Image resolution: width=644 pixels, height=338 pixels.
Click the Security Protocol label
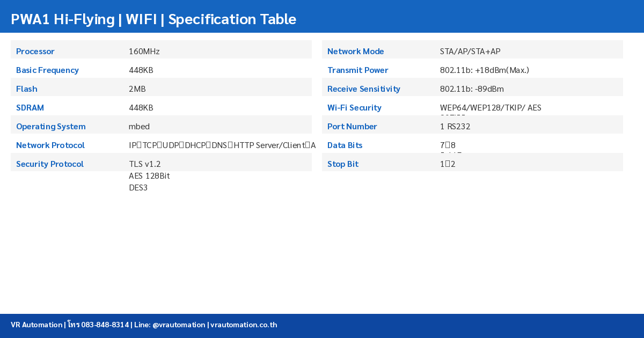coord(50,164)
